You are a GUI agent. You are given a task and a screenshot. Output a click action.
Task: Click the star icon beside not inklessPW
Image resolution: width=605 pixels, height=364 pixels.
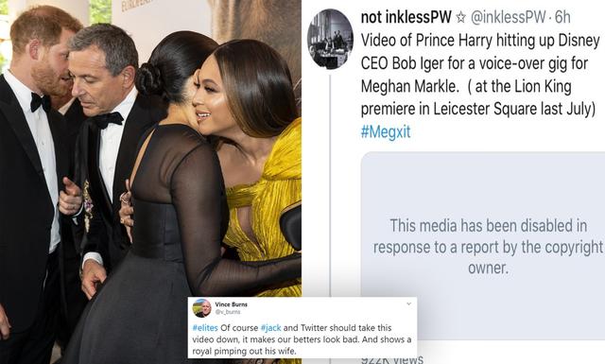point(460,17)
